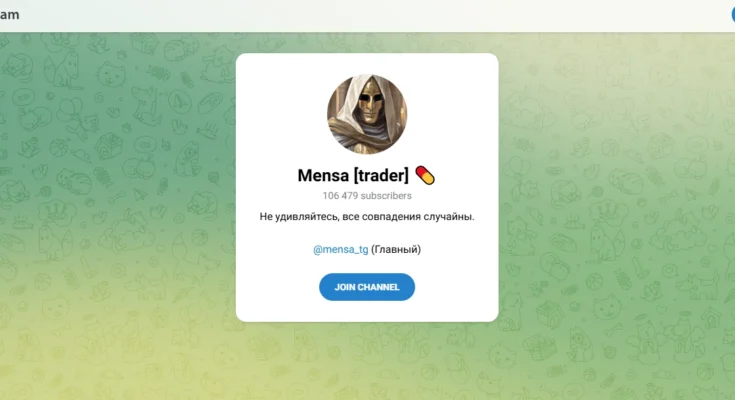Image resolution: width=735 pixels, height=400 pixels.
Task: Click the partial Telegram logo text top-left
Action: pyautogui.click(x=9, y=15)
